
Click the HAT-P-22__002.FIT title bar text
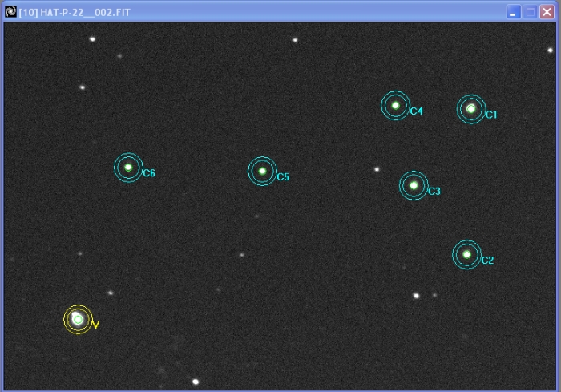pos(75,11)
